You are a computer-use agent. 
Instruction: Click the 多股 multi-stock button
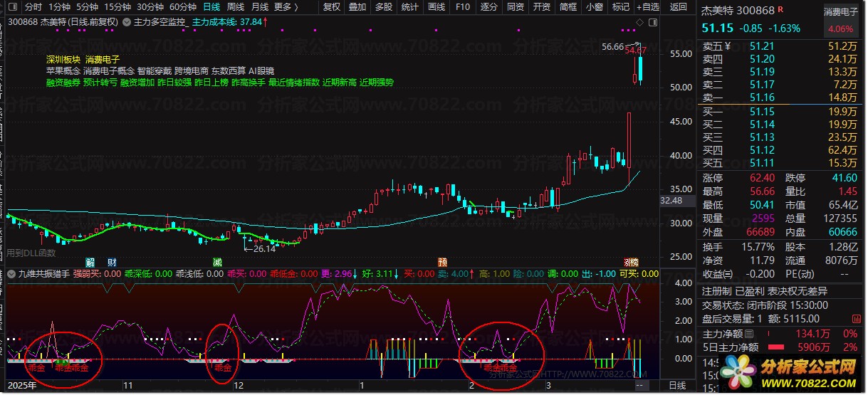pyautogui.click(x=383, y=7)
